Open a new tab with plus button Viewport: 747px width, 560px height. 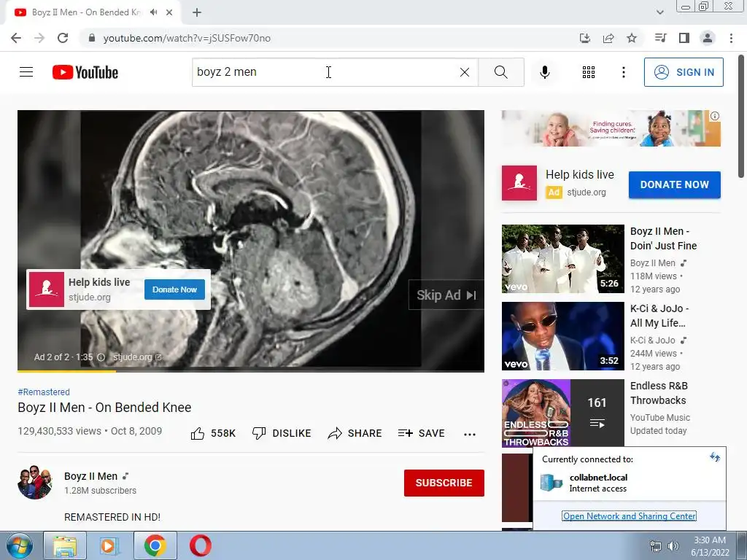click(x=197, y=12)
